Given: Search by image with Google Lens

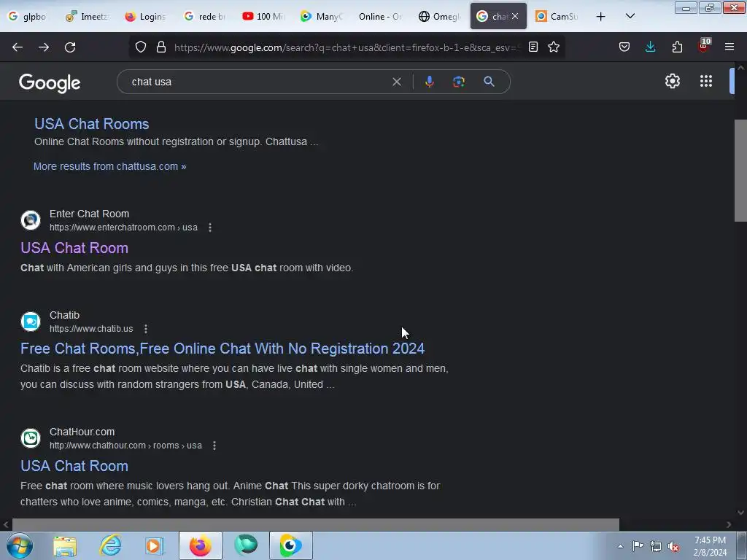Looking at the screenshot, I should point(459,82).
